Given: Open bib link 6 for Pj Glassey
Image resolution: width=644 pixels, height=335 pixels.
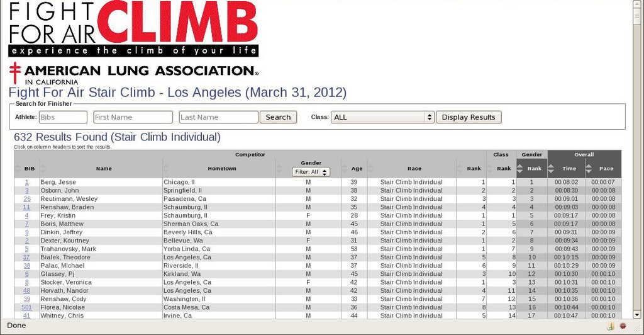Looking at the screenshot, I should (26, 274).
